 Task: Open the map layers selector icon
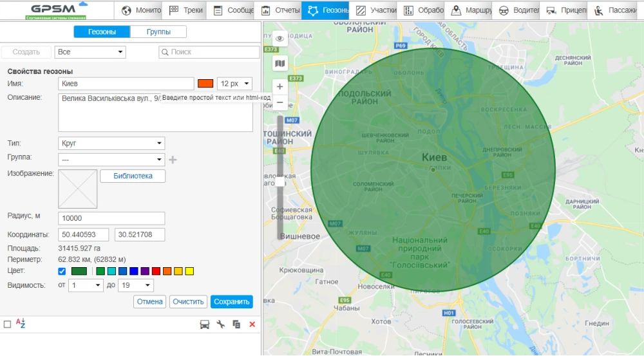coord(279,63)
